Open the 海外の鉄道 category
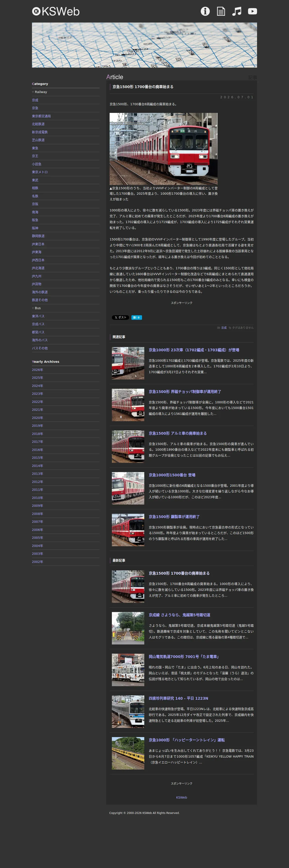The width and height of the screenshot is (289, 868). click(x=40, y=292)
